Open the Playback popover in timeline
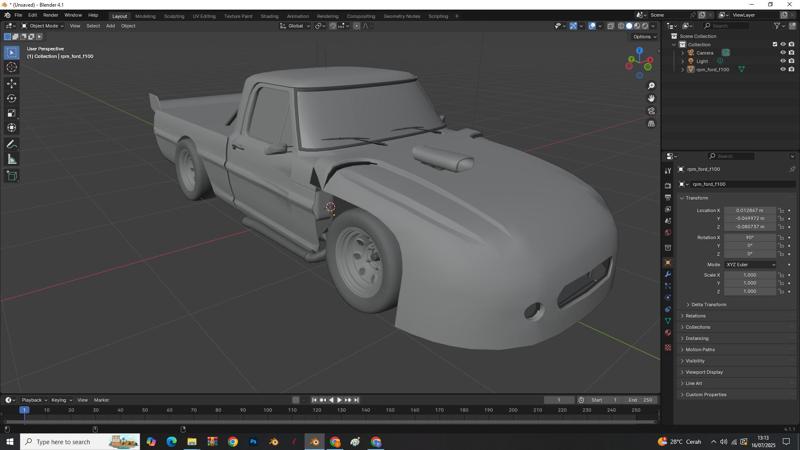This screenshot has height=450, width=800. [x=33, y=400]
